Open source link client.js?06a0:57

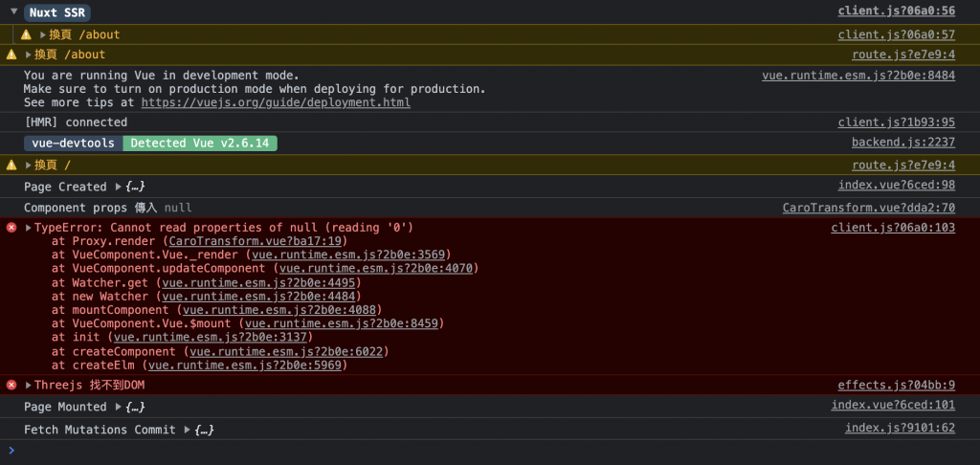(x=896, y=35)
